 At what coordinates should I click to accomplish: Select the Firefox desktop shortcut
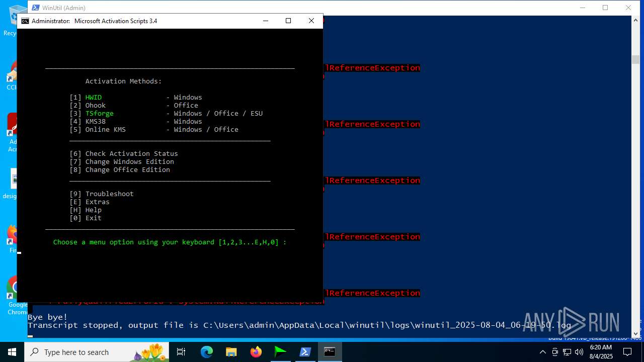[x=11, y=239]
